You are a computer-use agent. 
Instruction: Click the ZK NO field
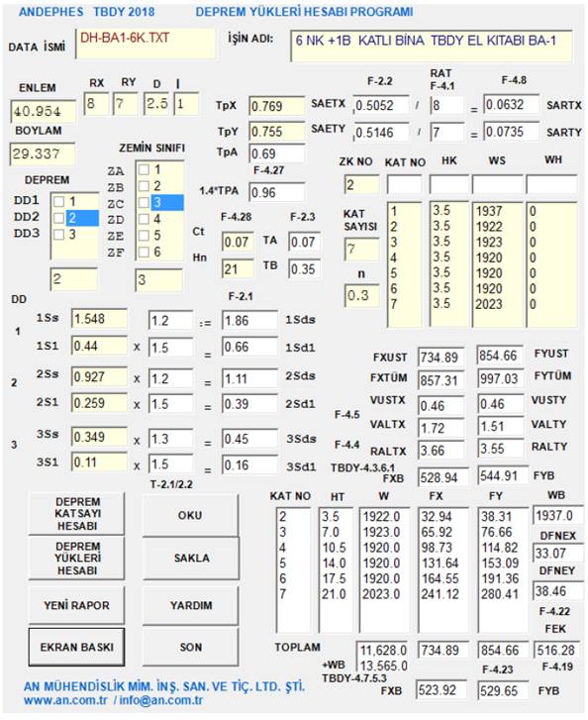[361, 184]
